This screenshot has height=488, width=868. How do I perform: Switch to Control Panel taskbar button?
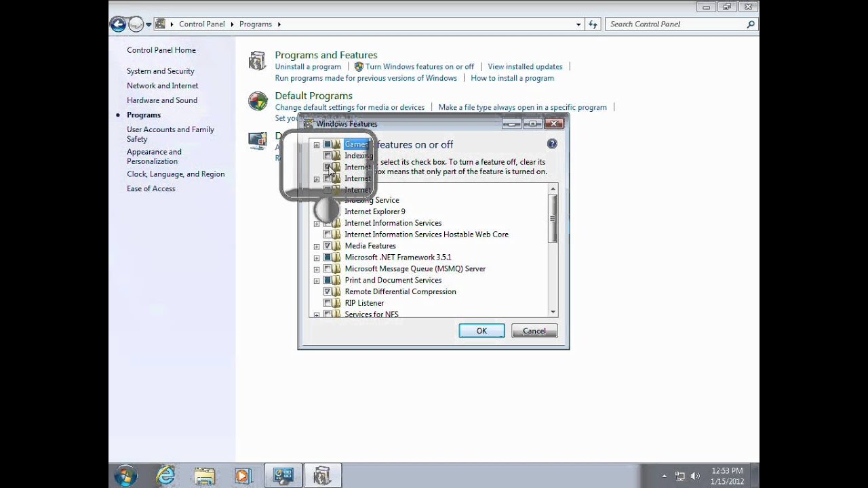(283, 476)
